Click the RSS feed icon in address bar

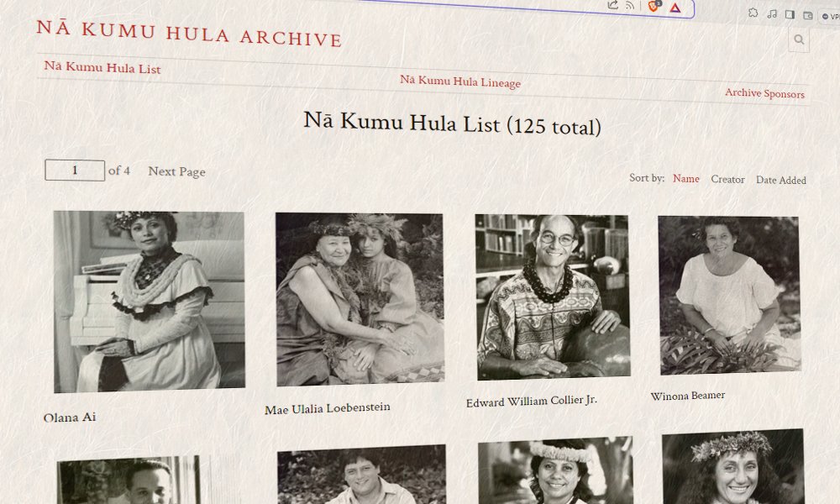point(630,5)
